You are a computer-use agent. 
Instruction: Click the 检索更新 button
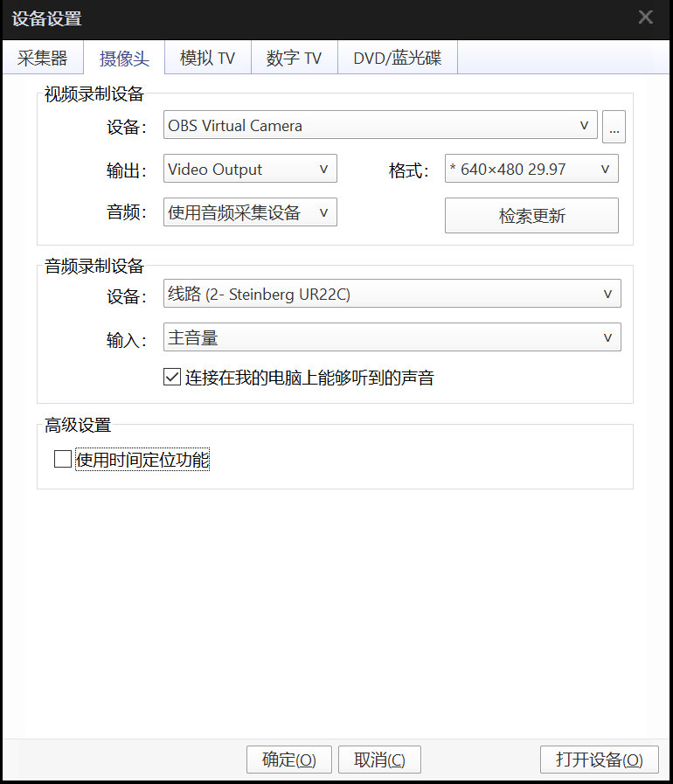click(x=531, y=216)
